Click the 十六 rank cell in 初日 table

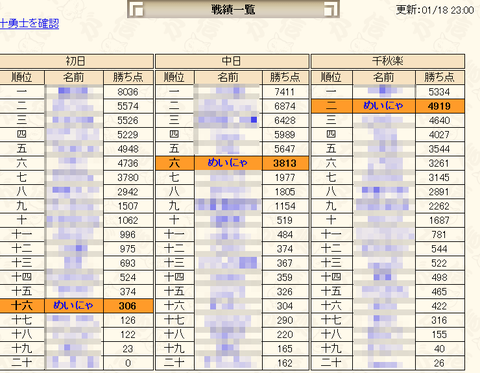[22, 306]
